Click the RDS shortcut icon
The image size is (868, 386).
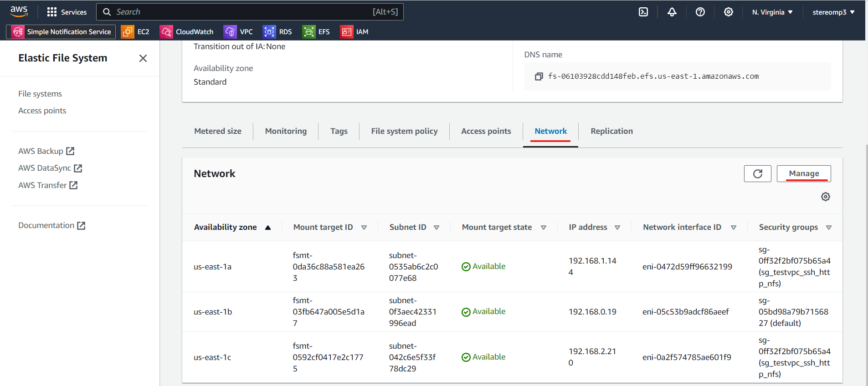(x=269, y=32)
